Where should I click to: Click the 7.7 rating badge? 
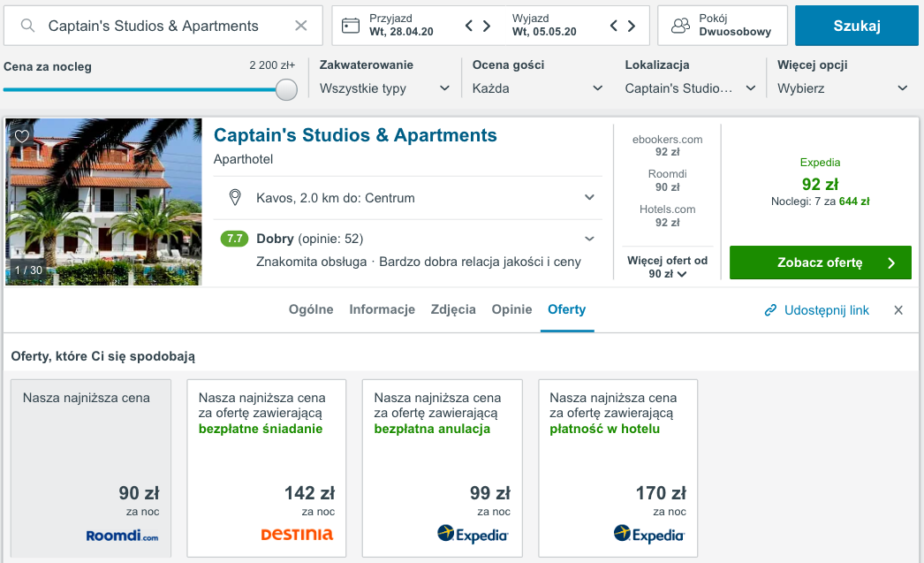[x=235, y=239]
